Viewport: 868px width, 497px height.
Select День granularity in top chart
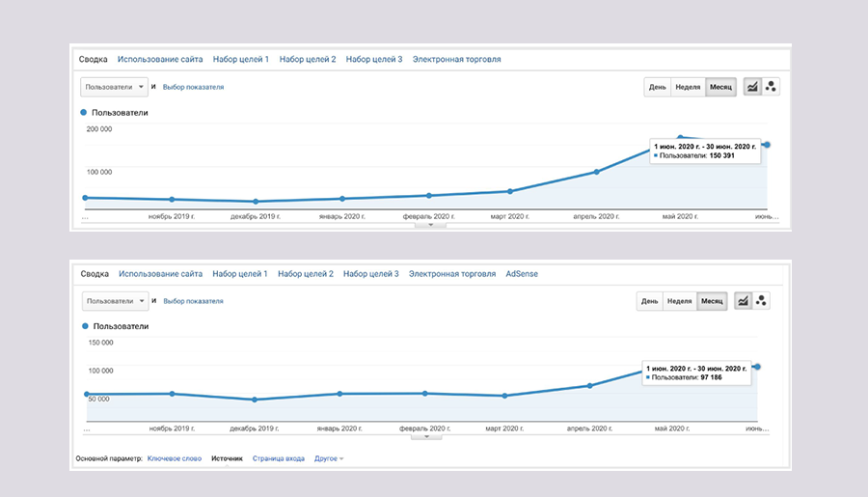tap(658, 87)
